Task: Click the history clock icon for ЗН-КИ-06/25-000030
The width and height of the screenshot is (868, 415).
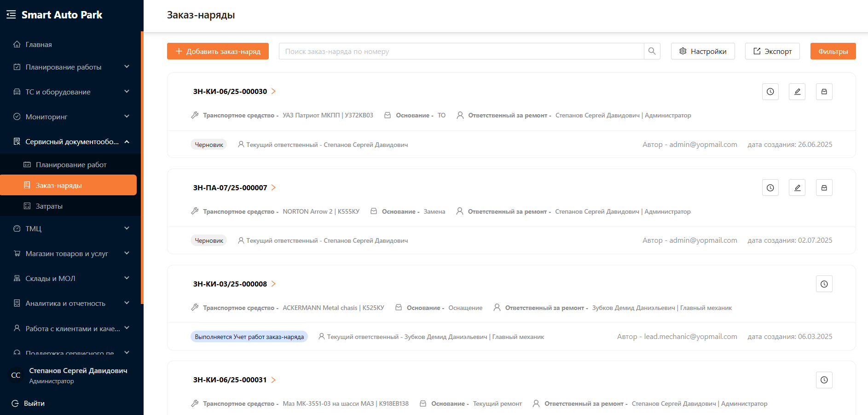Action: click(770, 92)
